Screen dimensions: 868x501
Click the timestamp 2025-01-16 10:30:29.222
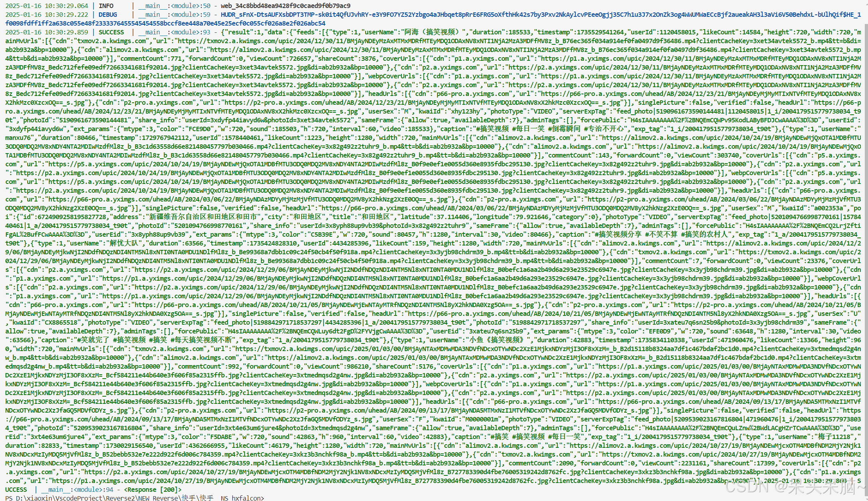pyautogui.click(x=47, y=15)
